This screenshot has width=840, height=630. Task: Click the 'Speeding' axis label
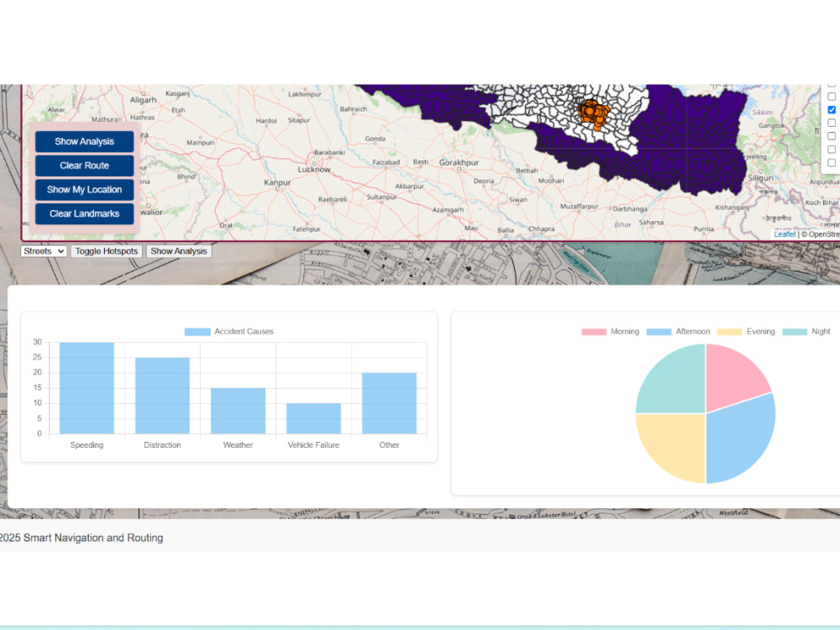[x=87, y=445]
